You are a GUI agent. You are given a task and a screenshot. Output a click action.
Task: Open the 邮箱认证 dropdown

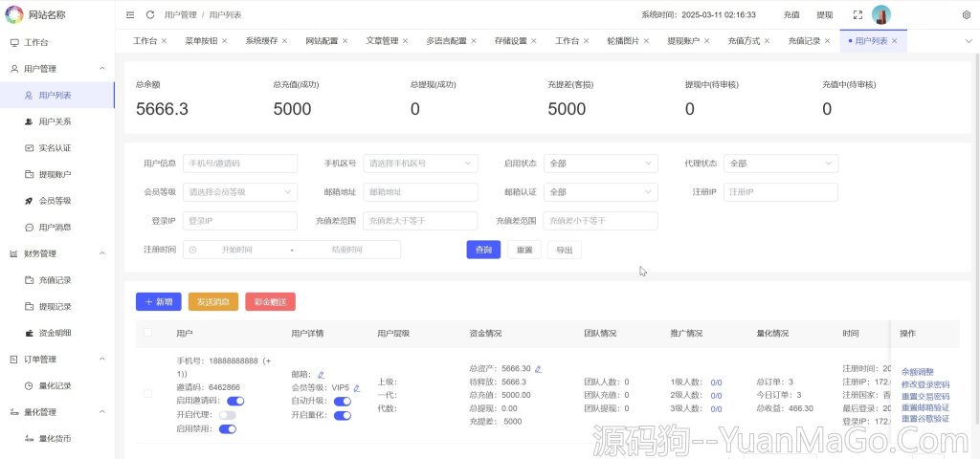click(601, 191)
